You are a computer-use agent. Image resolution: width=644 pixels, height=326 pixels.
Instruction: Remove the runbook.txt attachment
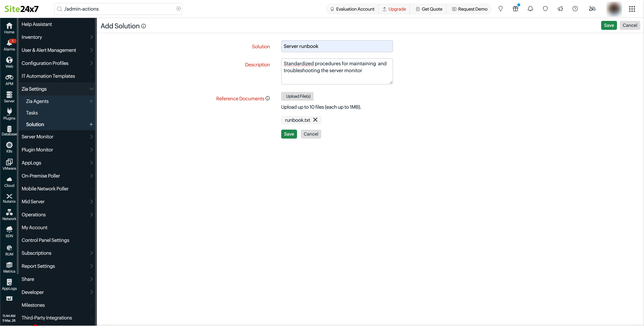pyautogui.click(x=315, y=120)
